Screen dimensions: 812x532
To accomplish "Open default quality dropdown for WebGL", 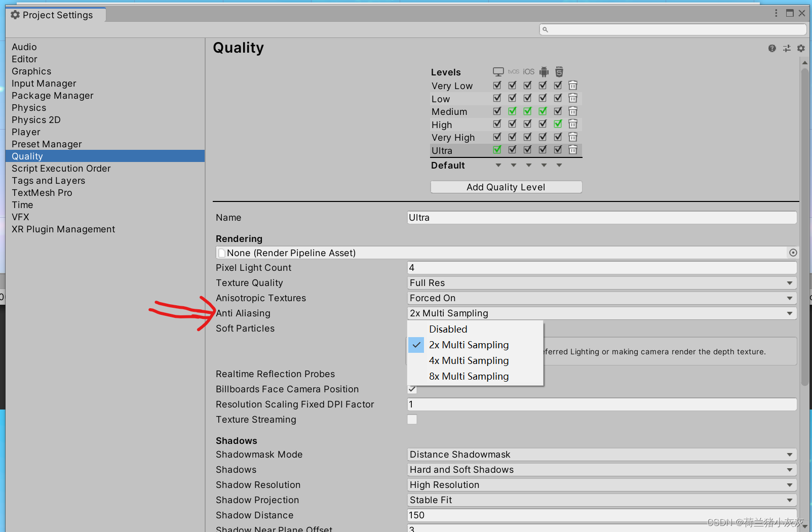I will coord(559,165).
